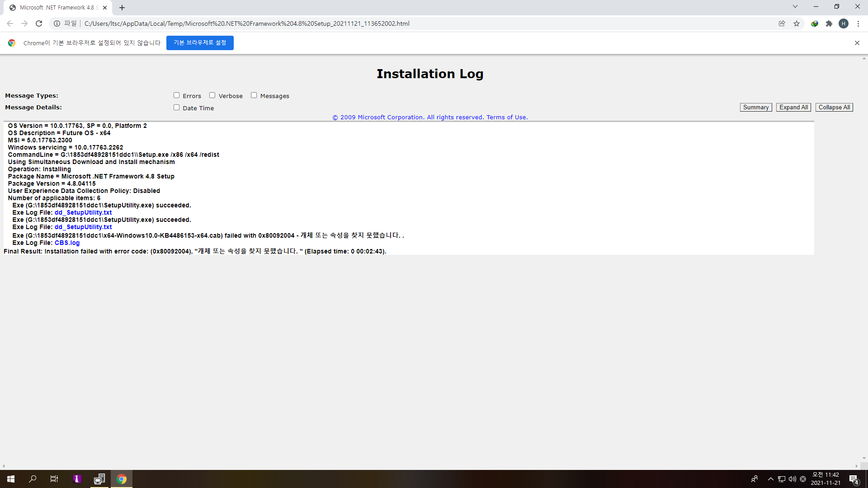Reload the Installation Log page

tap(39, 23)
